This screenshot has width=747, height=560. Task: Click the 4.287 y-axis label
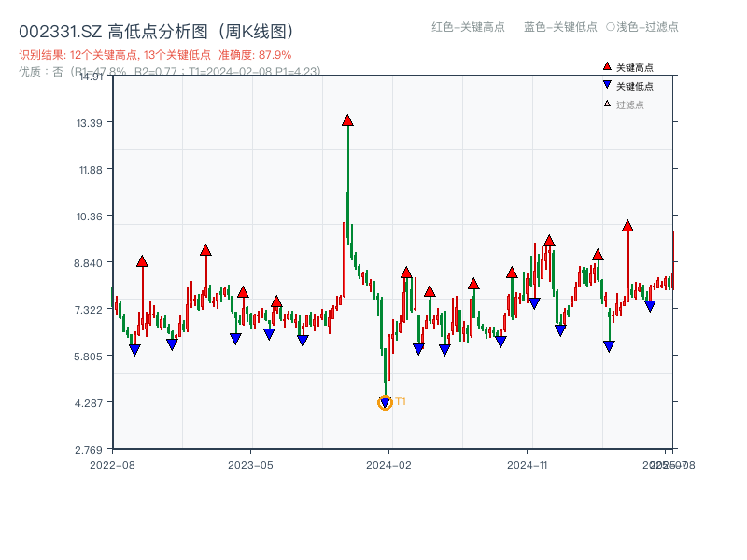[x=88, y=403]
